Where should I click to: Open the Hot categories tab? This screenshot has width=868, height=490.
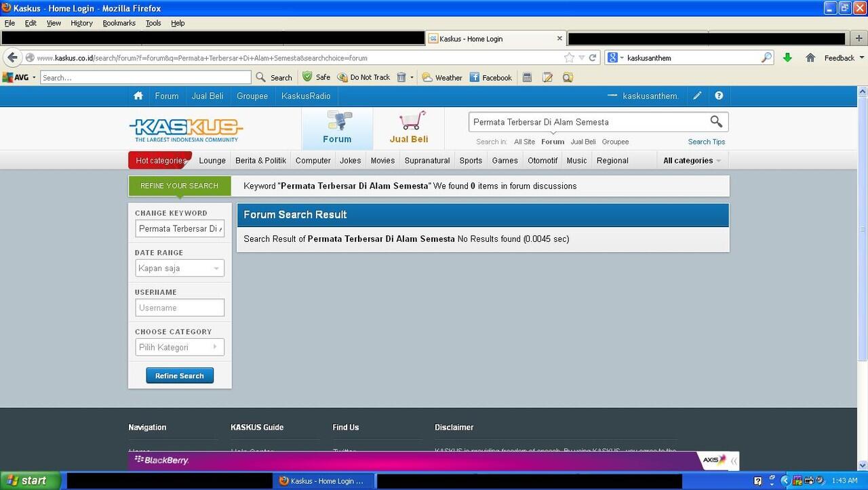(161, 161)
